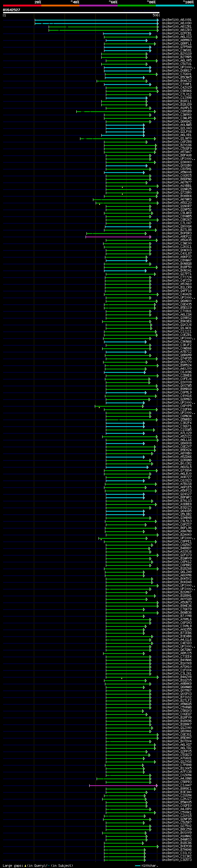Select hit UniRef100_C3G5T3

tap(176, 860)
